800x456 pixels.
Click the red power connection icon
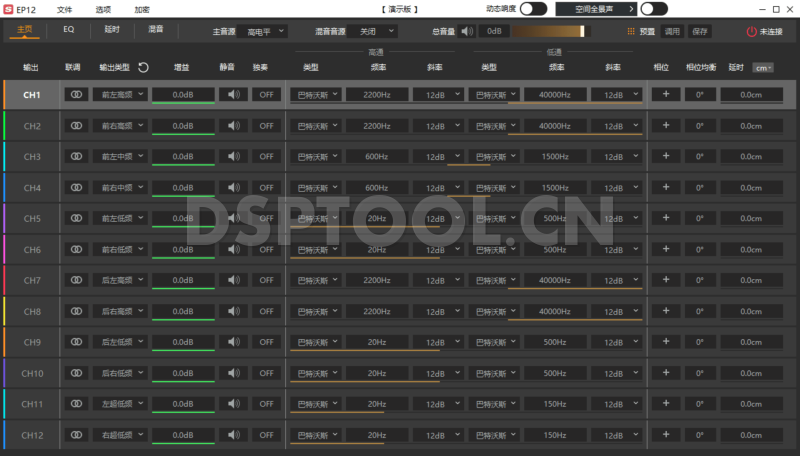click(x=751, y=32)
